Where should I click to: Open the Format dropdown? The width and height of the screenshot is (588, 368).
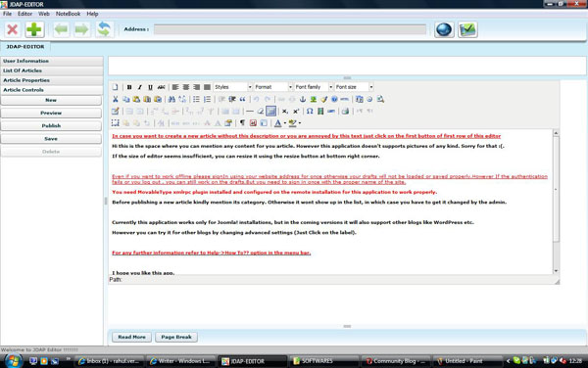(273, 87)
